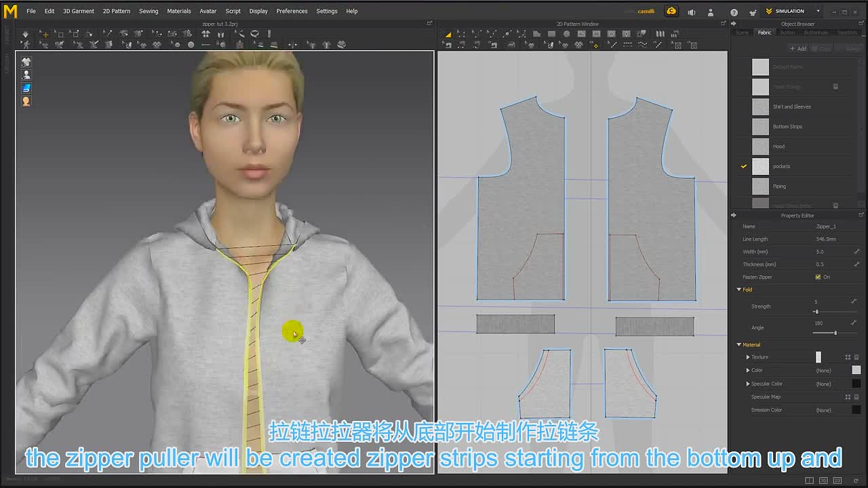868x488 pixels.
Task: Collapse the Fold section
Action: (x=739, y=289)
